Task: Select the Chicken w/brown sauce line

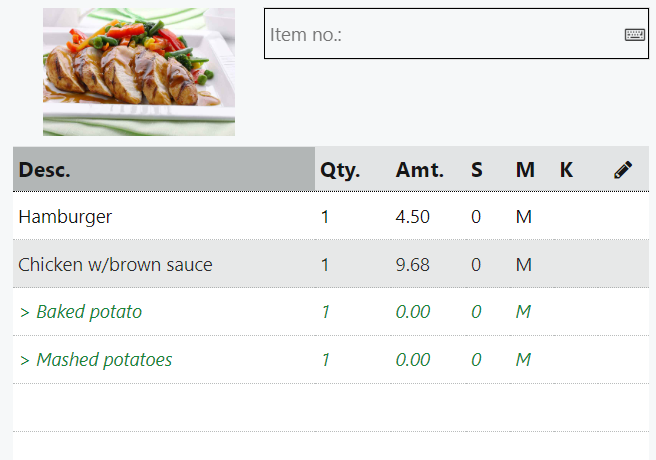Action: coord(115,265)
